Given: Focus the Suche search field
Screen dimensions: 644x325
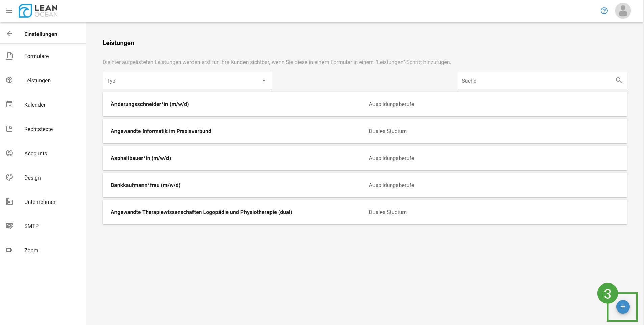Looking at the screenshot, I should pyautogui.click(x=535, y=81).
